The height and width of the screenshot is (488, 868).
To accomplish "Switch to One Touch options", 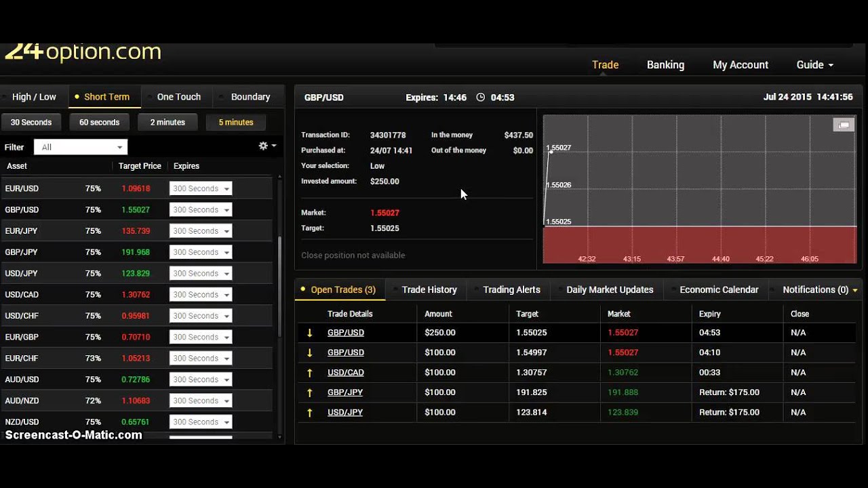I will point(178,97).
